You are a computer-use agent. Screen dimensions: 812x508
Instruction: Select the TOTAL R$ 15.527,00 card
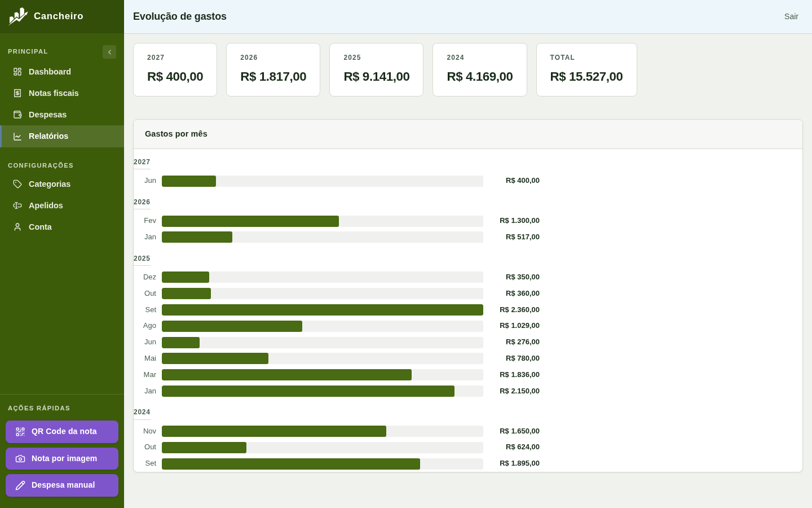point(586,70)
